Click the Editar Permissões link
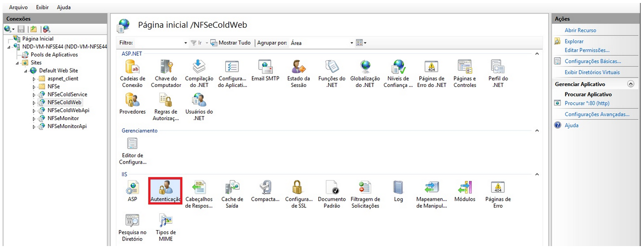Viewport: 644px width, 251px height. [587, 50]
